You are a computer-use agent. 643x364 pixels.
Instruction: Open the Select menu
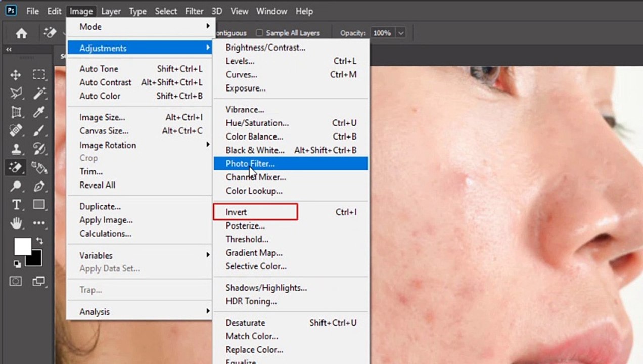click(166, 11)
